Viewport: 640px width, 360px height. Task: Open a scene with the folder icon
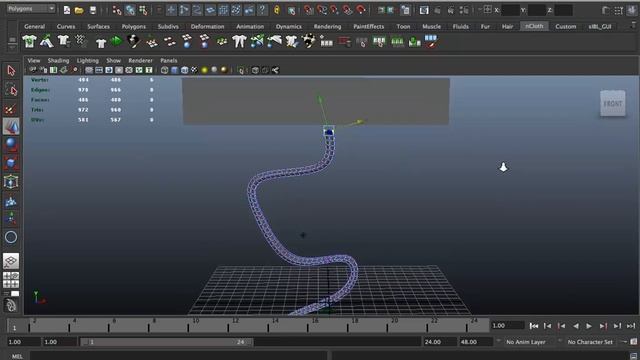(79, 10)
